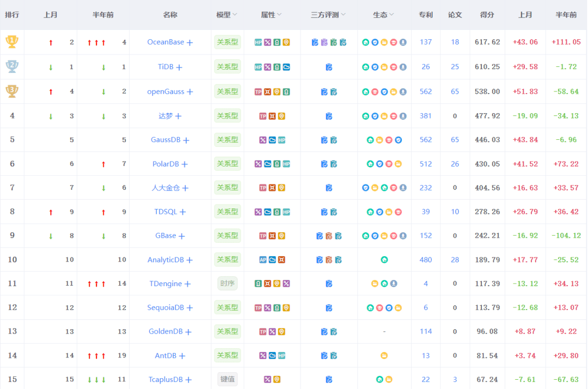Image resolution: width=588 pixels, height=389 pixels.
Task: Expand TDengine using its plus icon
Action: (x=187, y=284)
